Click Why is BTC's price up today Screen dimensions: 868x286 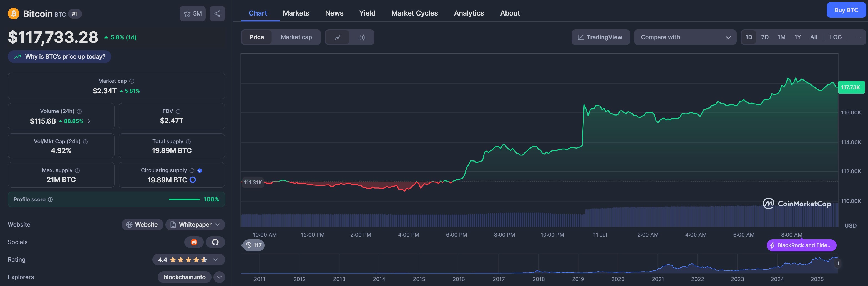coord(60,57)
